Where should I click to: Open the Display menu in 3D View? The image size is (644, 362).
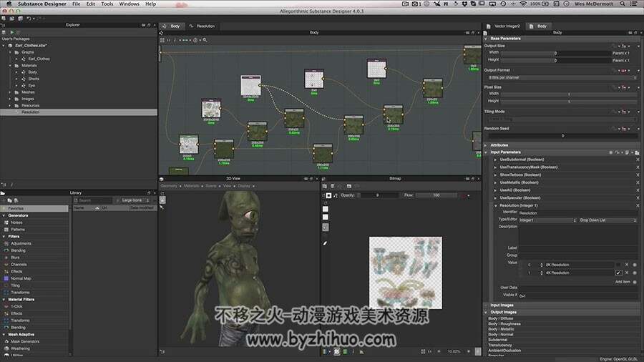[244, 186]
